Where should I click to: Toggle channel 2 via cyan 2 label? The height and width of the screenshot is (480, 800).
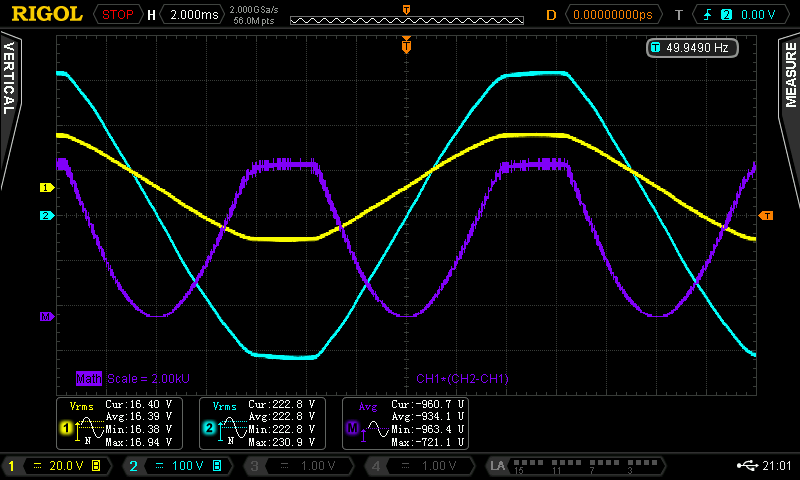133,466
